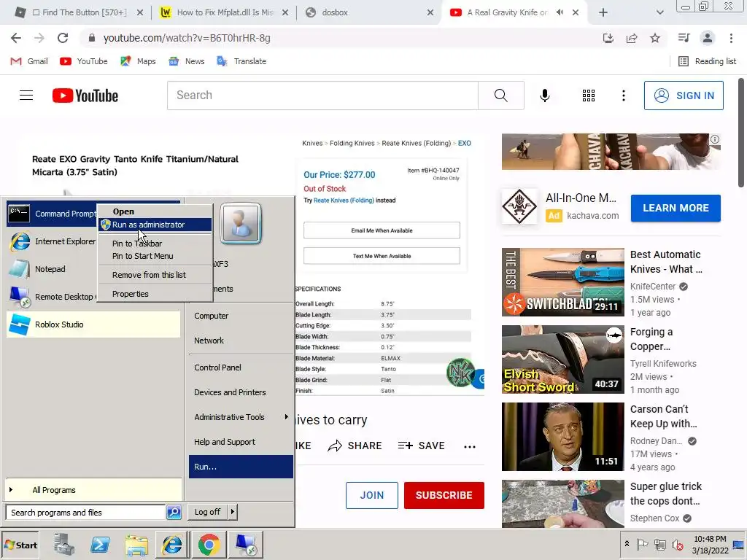Click the install app icon in address bar

(608, 38)
